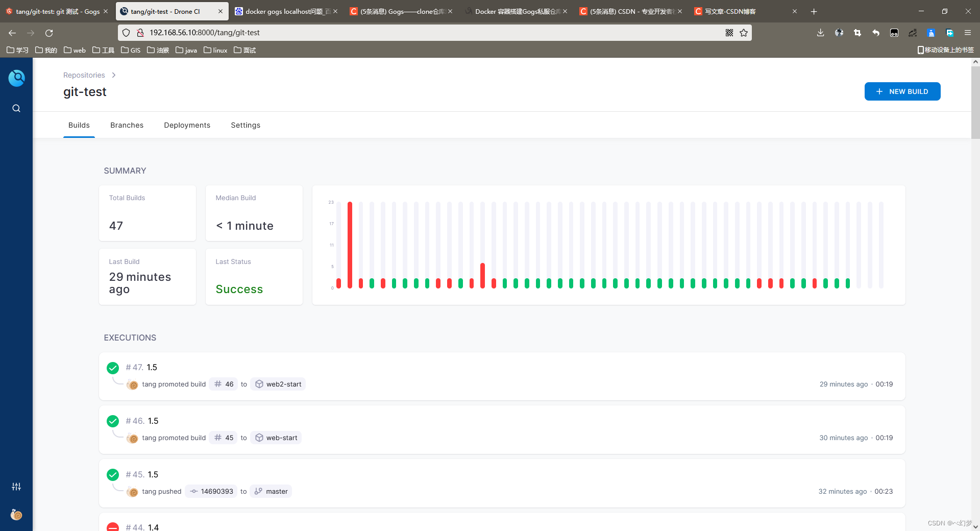Click the success check icon of build #47
Image resolution: width=980 pixels, height=531 pixels.
click(x=113, y=368)
